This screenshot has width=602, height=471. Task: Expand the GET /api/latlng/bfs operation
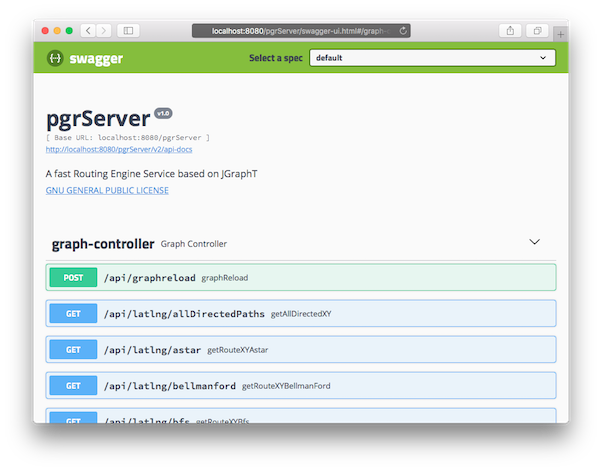[x=300, y=416]
